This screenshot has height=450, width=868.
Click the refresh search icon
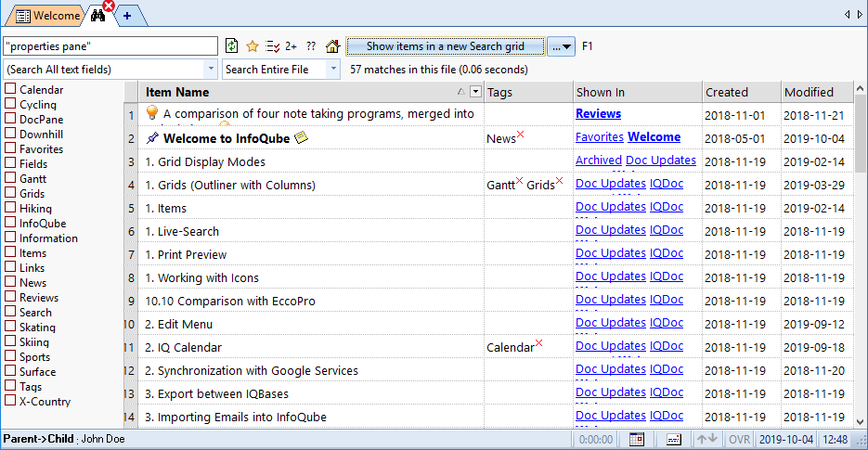[231, 46]
